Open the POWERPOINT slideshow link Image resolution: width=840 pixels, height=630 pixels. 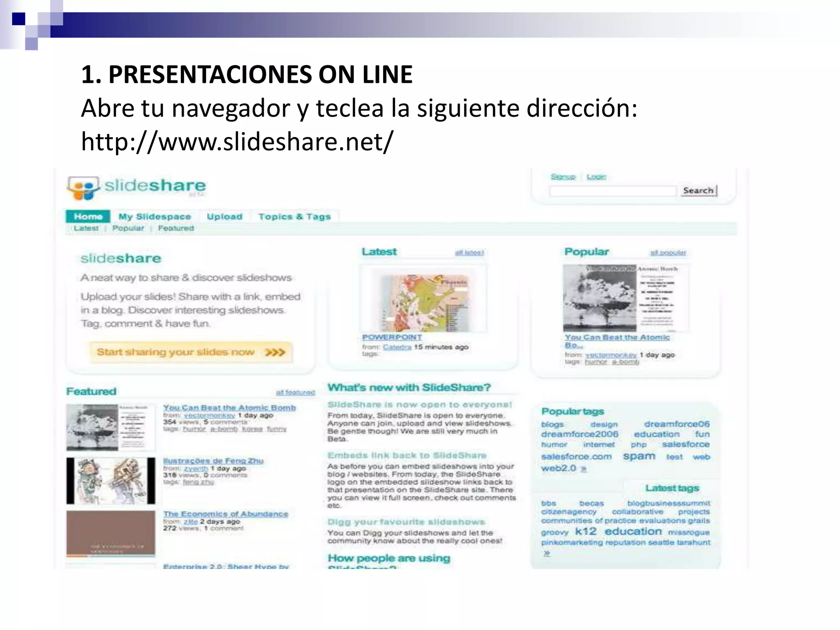point(392,337)
